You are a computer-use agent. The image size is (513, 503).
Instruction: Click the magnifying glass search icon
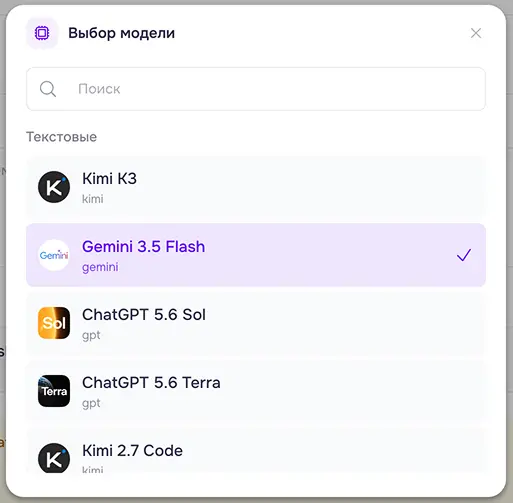tap(48, 89)
